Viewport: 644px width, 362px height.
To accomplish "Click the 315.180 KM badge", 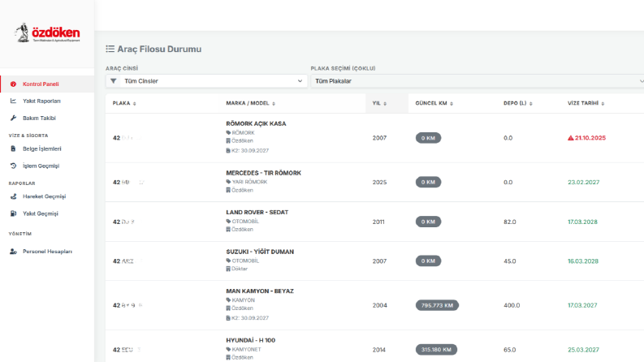I will click(436, 350).
